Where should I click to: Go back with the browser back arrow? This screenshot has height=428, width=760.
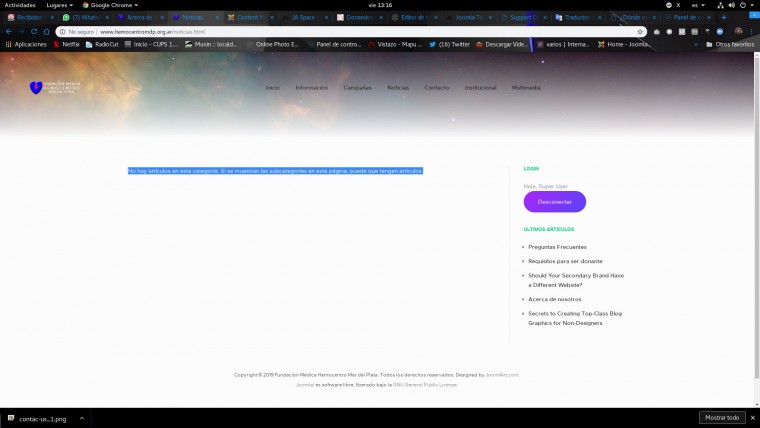9,32
